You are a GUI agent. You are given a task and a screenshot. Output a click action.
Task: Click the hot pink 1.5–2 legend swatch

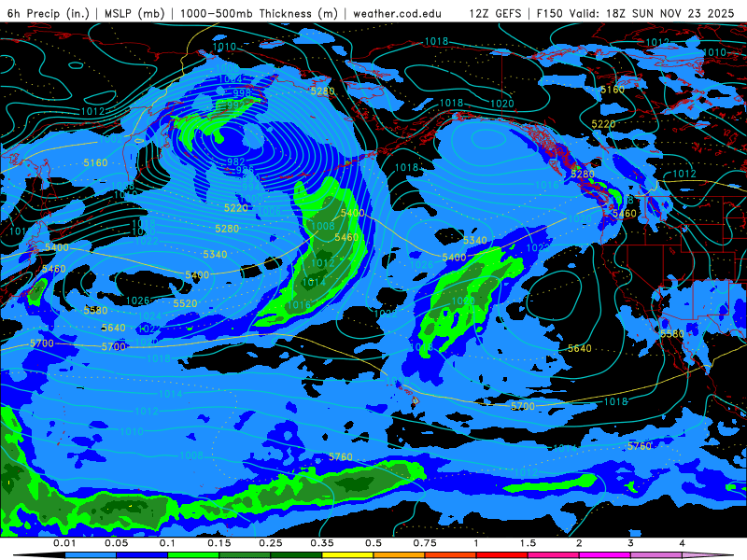pos(554,555)
